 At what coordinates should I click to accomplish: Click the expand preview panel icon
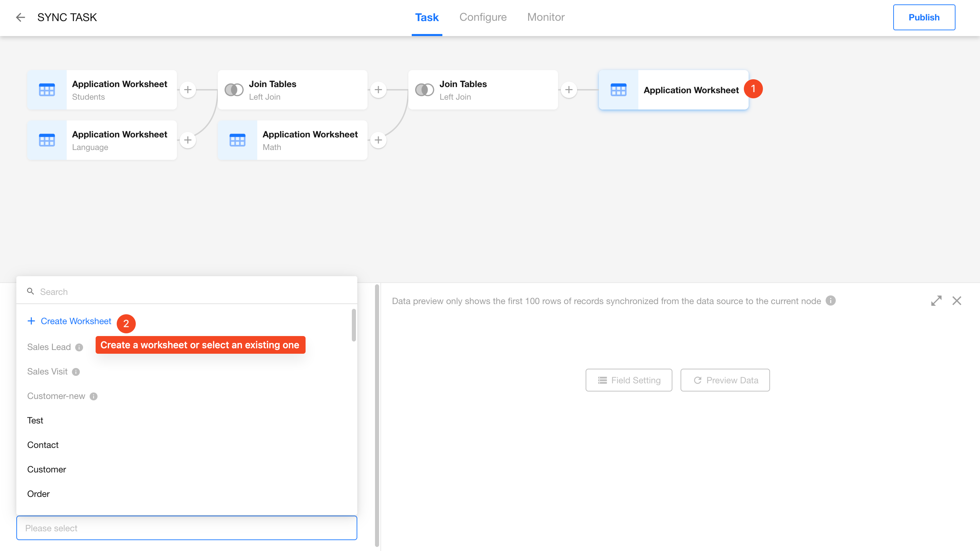(x=936, y=301)
